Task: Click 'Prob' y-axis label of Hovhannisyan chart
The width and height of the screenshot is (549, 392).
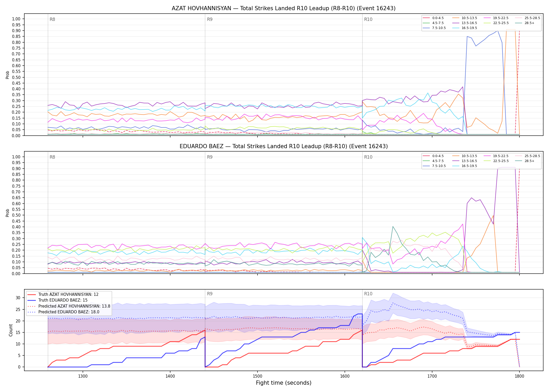Action: 8,75
